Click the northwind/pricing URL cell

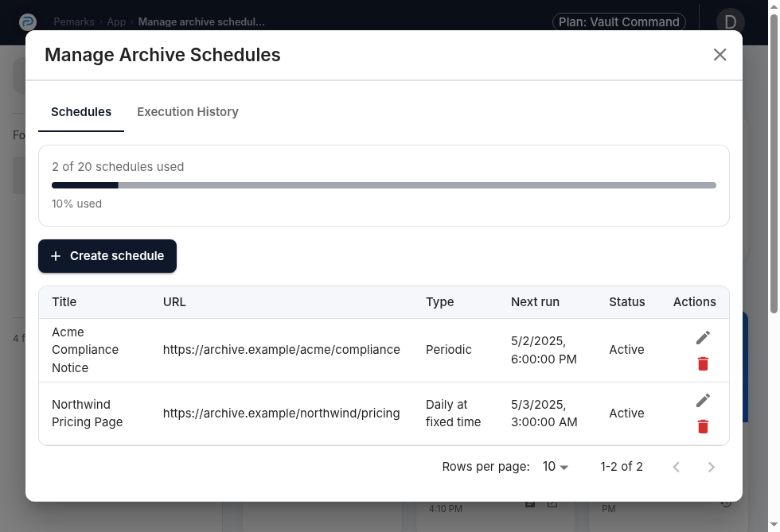[282, 414]
